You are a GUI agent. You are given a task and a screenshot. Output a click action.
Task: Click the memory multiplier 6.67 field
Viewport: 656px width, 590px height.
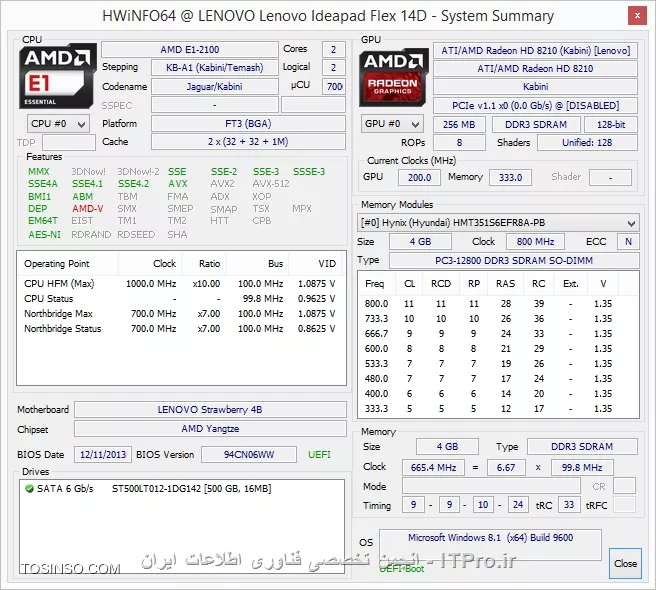pyautogui.click(x=506, y=467)
